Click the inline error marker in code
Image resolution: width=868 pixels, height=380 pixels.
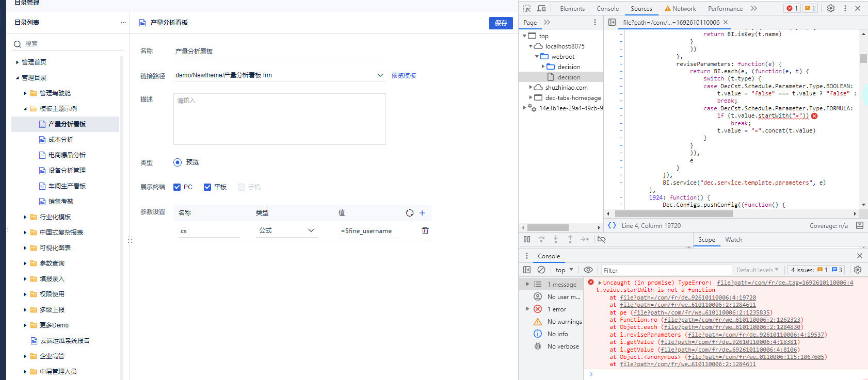(x=814, y=116)
